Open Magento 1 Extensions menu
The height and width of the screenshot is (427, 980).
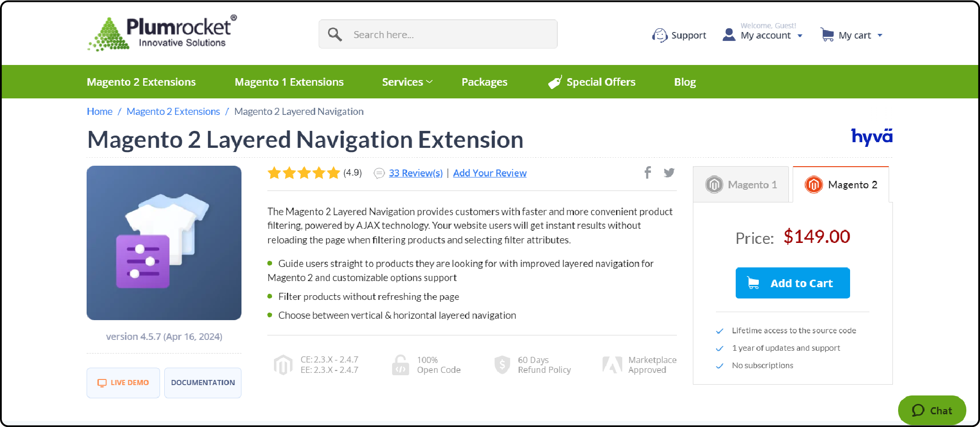tap(289, 82)
